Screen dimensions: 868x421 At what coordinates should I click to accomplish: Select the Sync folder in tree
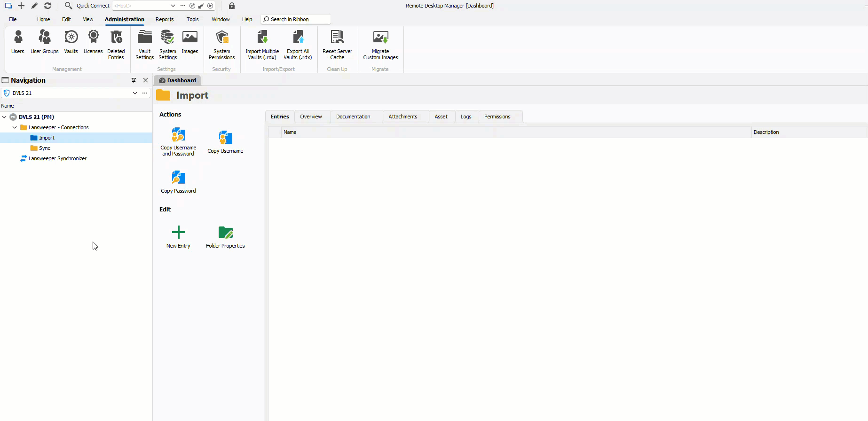click(45, 148)
